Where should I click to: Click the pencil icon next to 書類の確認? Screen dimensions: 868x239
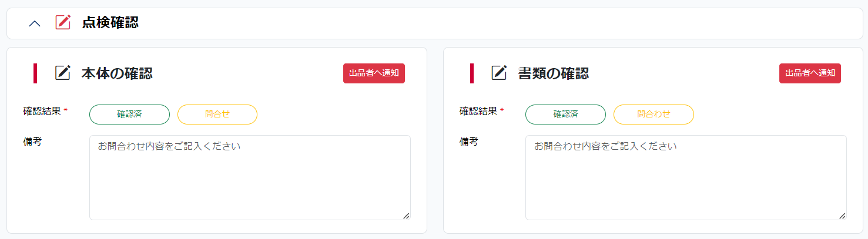coord(499,73)
